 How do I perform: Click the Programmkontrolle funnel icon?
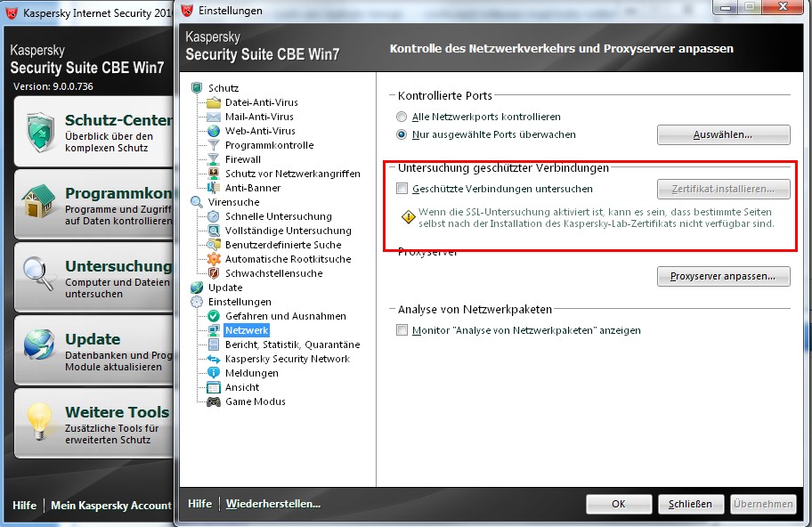point(214,145)
